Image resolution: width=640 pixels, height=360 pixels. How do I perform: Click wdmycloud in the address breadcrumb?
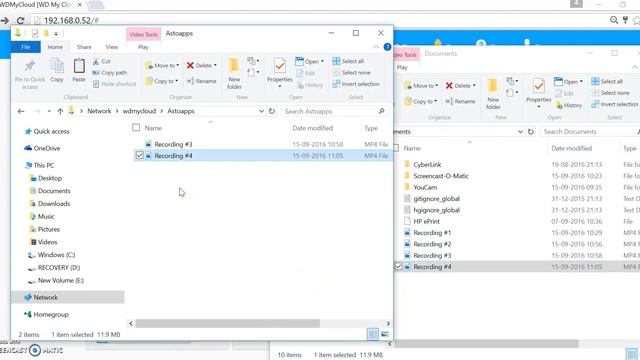[139, 111]
